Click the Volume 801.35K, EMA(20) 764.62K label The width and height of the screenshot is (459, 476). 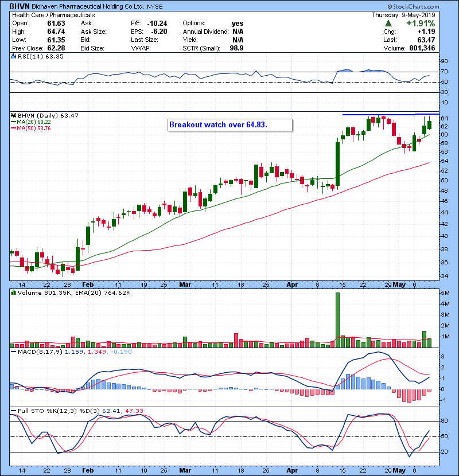(74, 292)
